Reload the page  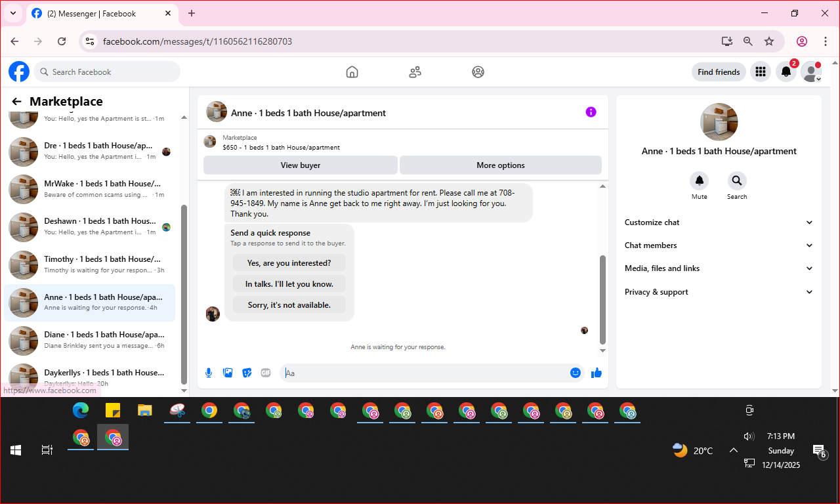coord(62,41)
